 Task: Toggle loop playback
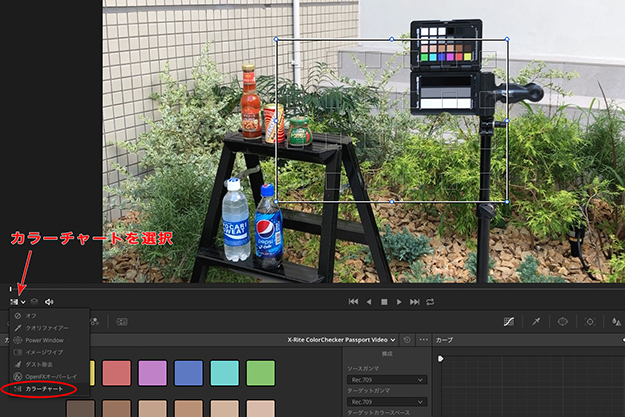pos(431,301)
